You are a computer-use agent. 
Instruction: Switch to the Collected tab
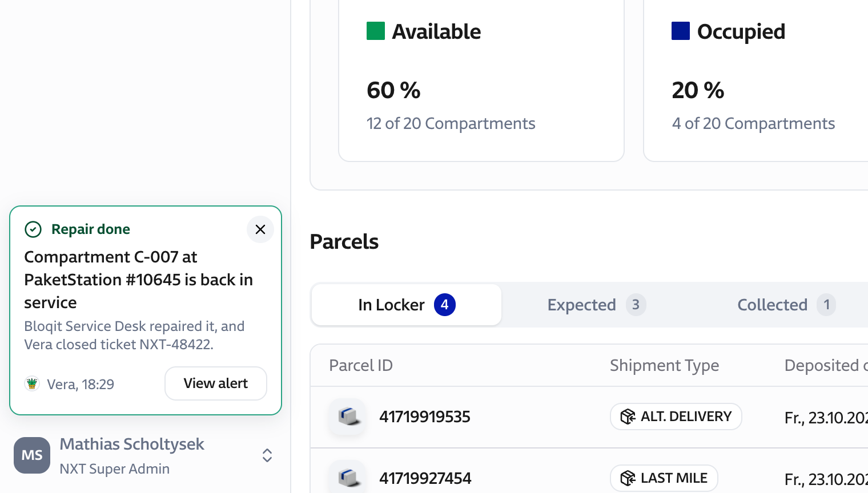(x=786, y=305)
